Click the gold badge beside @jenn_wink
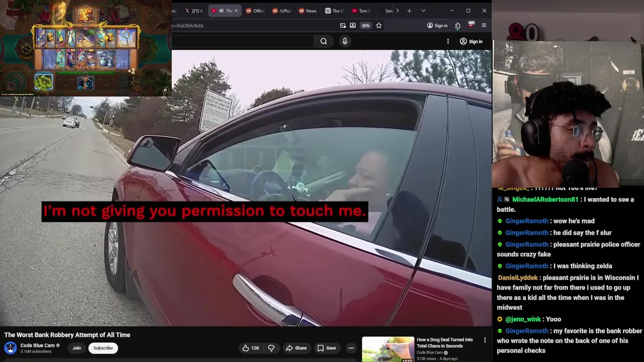This screenshot has width=644, height=362. point(500,319)
